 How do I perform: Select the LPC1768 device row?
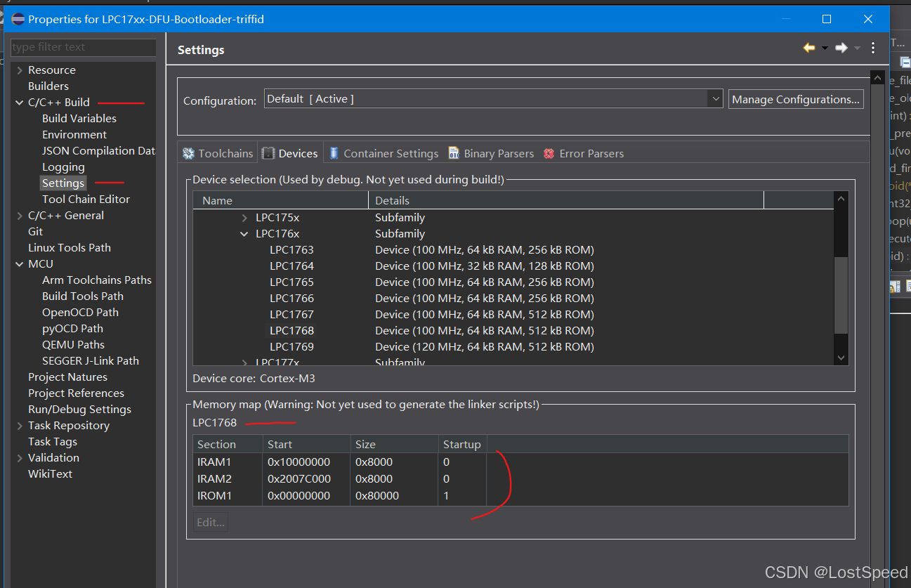coord(514,331)
